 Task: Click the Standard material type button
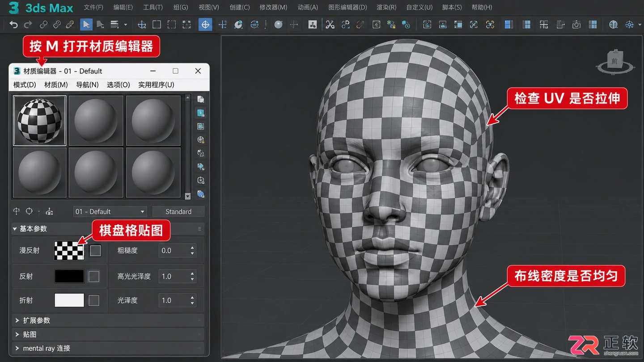click(x=178, y=211)
